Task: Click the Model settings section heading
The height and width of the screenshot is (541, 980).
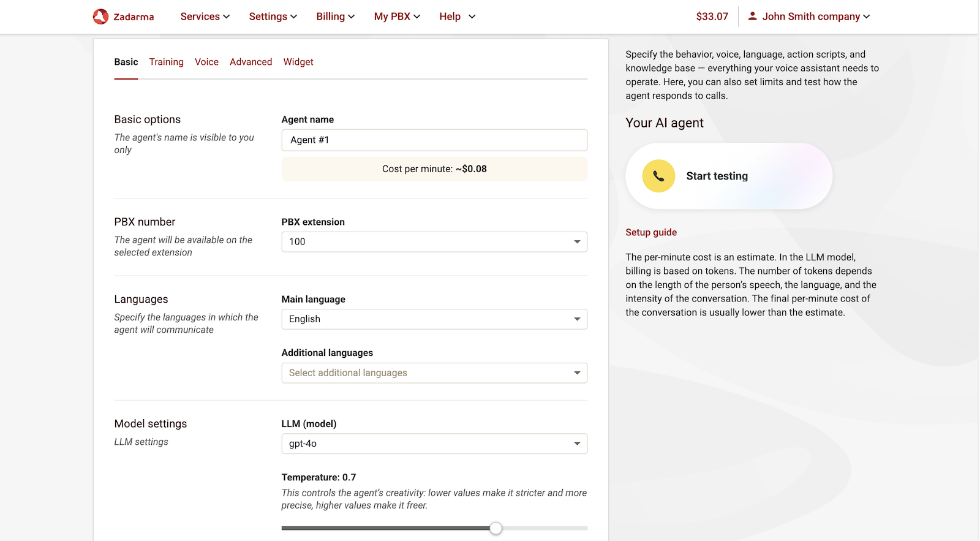Action: coord(151,424)
